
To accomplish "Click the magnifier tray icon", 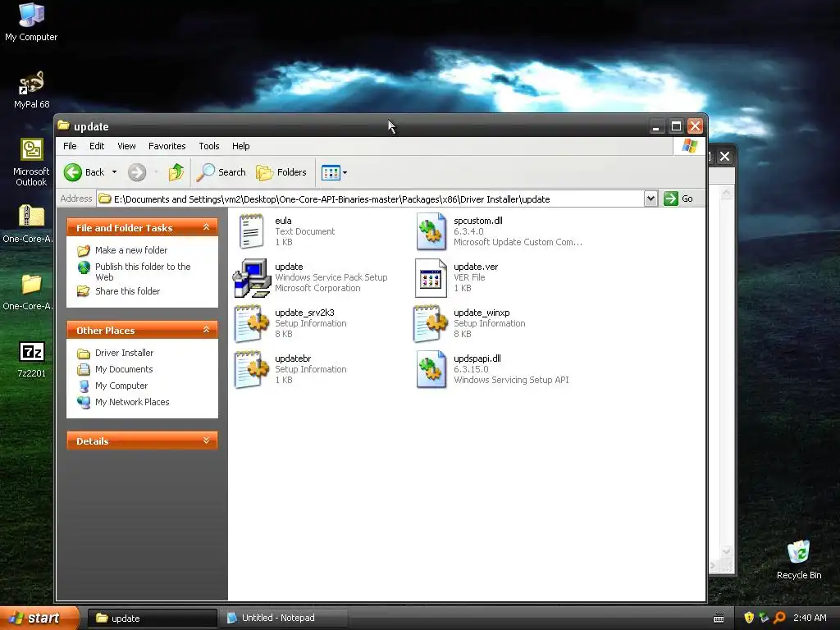I will [779, 618].
